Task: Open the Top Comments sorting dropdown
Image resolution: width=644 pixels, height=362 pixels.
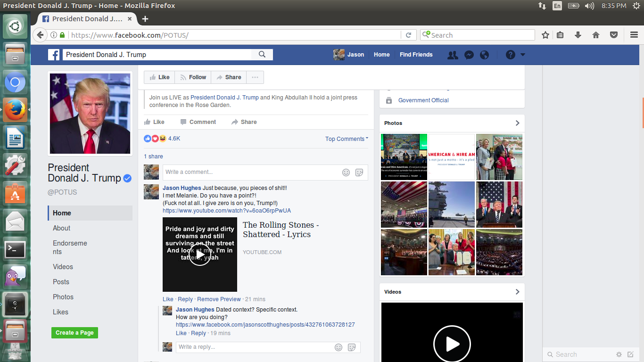Action: click(x=347, y=139)
